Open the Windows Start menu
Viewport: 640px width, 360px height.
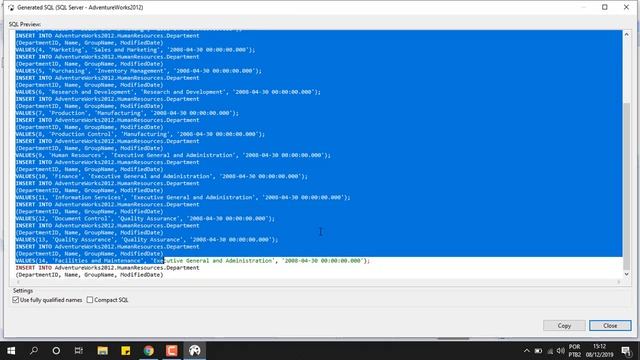point(11,351)
